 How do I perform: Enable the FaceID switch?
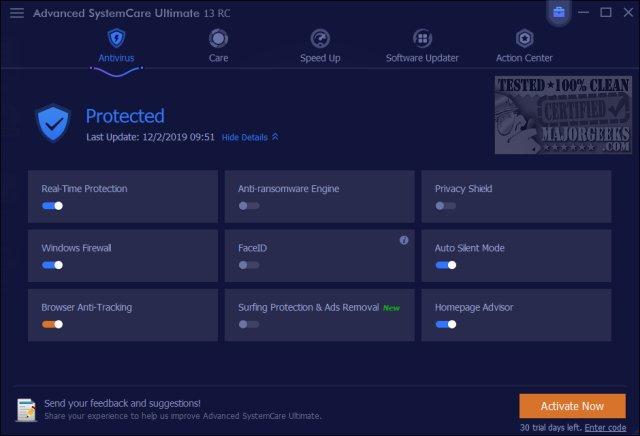pyautogui.click(x=249, y=265)
